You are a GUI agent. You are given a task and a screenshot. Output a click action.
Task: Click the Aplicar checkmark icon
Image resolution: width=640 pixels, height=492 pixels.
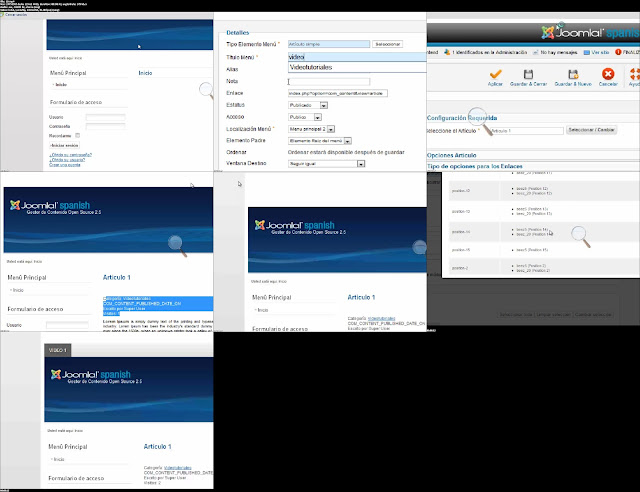[496, 74]
